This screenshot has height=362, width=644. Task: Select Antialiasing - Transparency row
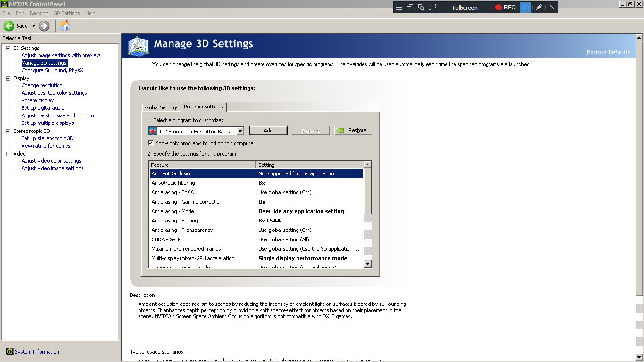click(x=256, y=230)
